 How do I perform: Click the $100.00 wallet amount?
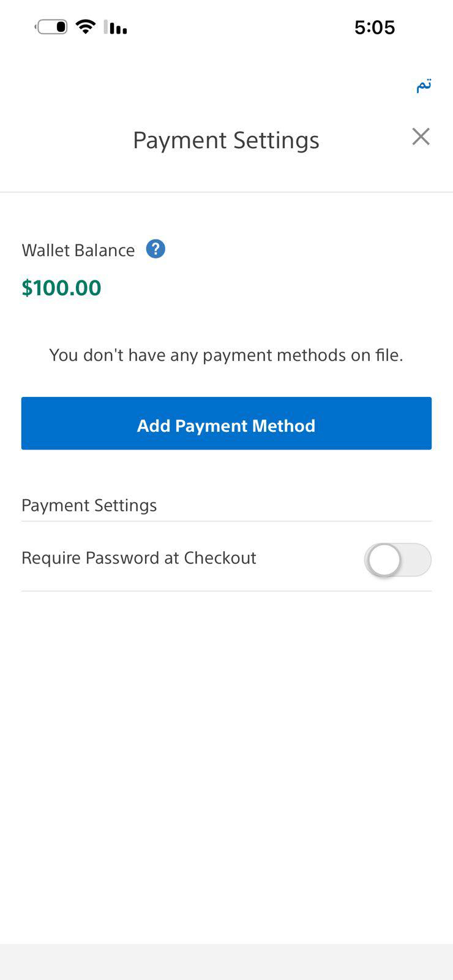pyautogui.click(x=61, y=288)
